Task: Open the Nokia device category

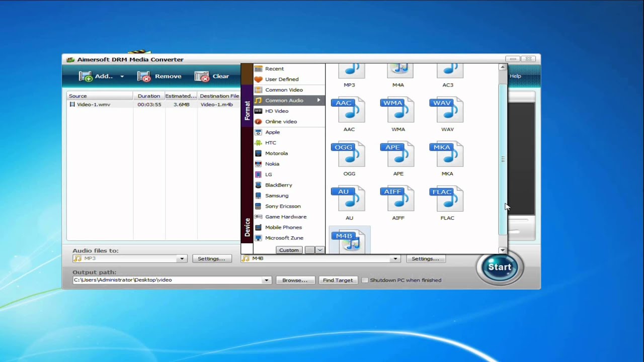Action: tap(289, 163)
